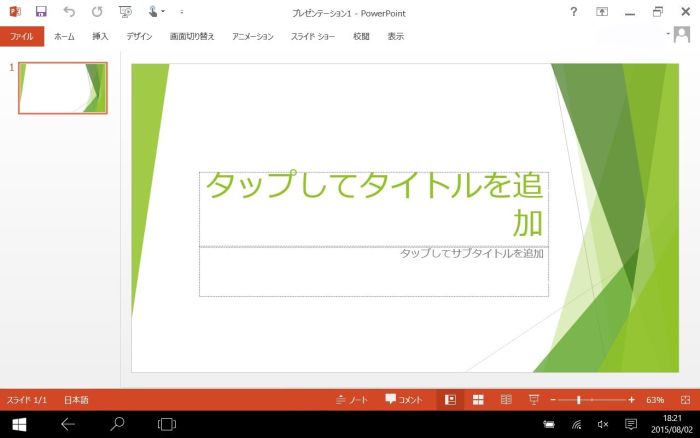The height and width of the screenshot is (438, 700).
Task: Select Normal view button in status bar
Action: coord(450,399)
